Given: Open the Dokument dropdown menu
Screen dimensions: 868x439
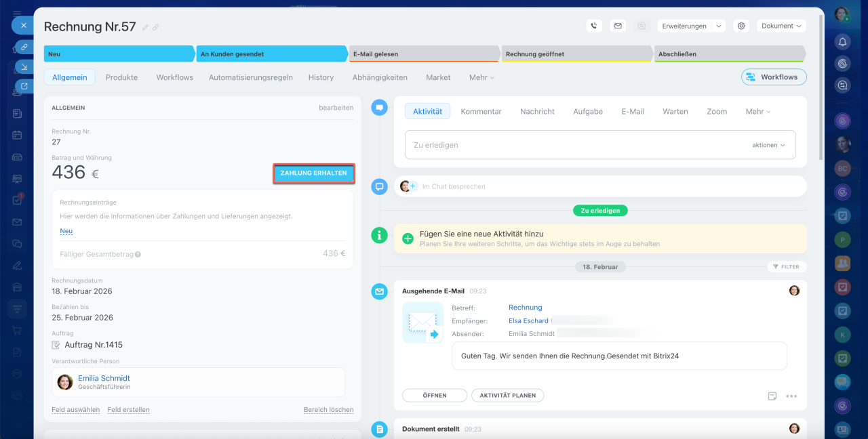Looking at the screenshot, I should (781, 26).
